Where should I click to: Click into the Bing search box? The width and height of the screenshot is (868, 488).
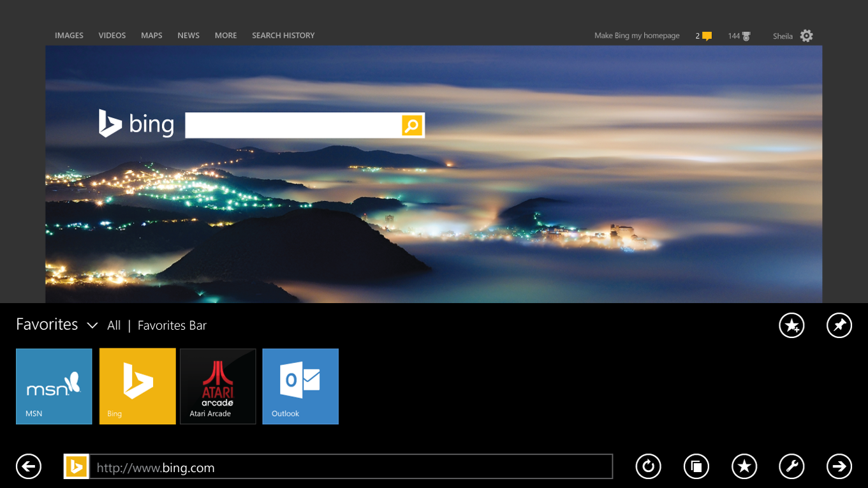(x=293, y=126)
